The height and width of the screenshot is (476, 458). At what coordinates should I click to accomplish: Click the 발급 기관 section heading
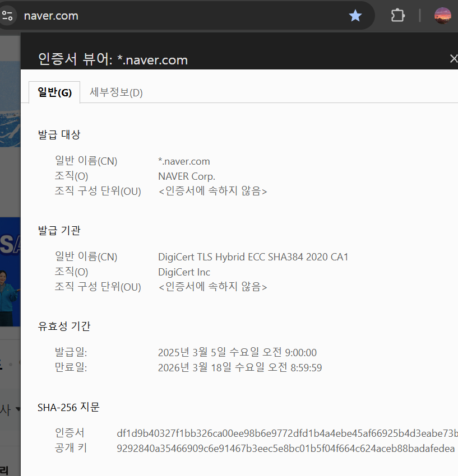(x=59, y=230)
